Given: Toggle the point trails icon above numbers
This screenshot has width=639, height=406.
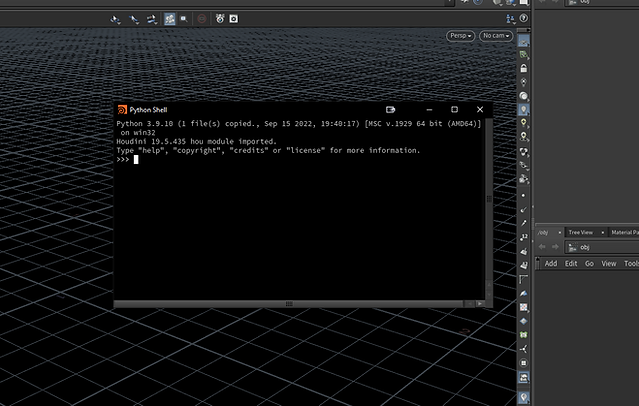Looking at the screenshot, I should (x=524, y=223).
